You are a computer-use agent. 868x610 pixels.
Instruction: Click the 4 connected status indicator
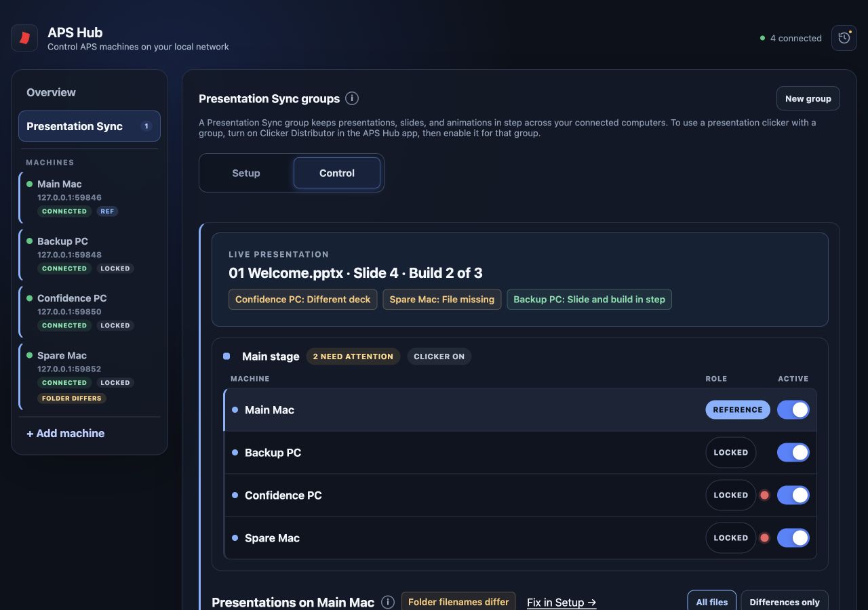(x=791, y=38)
